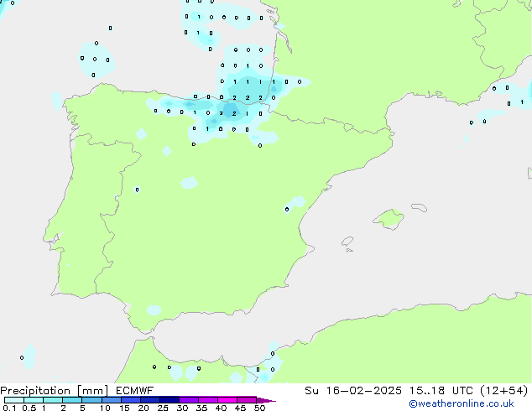This screenshot has width=532, height=411.
Task: Click the 'Su 16-02-2025' forecast date
Action: 353,391
